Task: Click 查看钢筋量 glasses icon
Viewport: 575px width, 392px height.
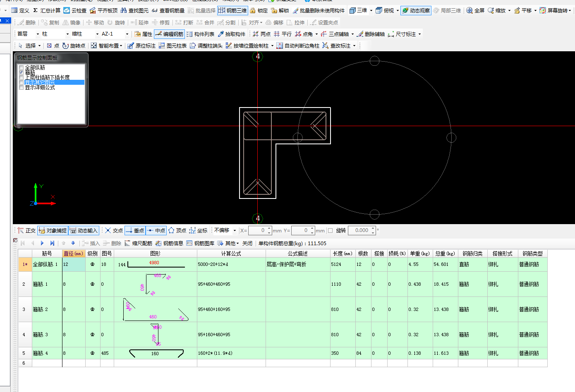Action: 155,10
